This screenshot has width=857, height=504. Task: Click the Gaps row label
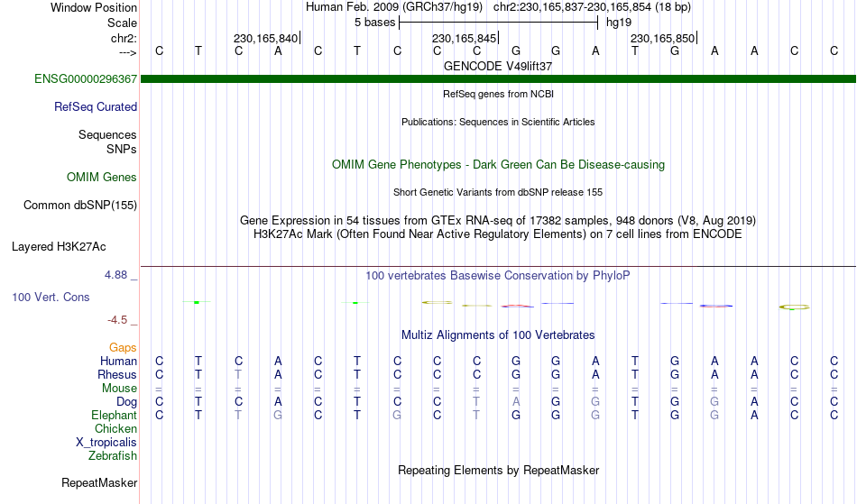(x=123, y=348)
